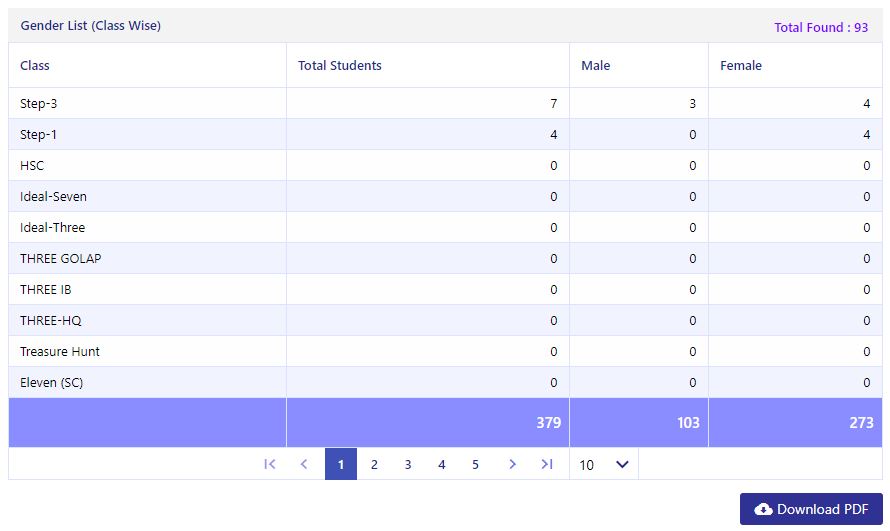Select the THREE GOLAP class row
The height and width of the screenshot is (531, 890).
[445, 258]
